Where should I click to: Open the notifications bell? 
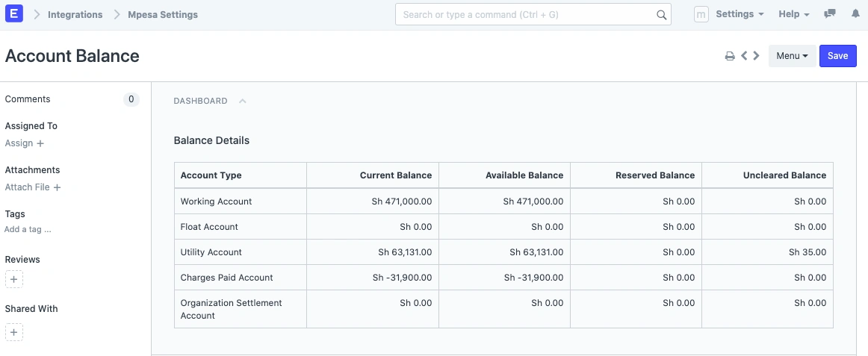click(x=855, y=14)
